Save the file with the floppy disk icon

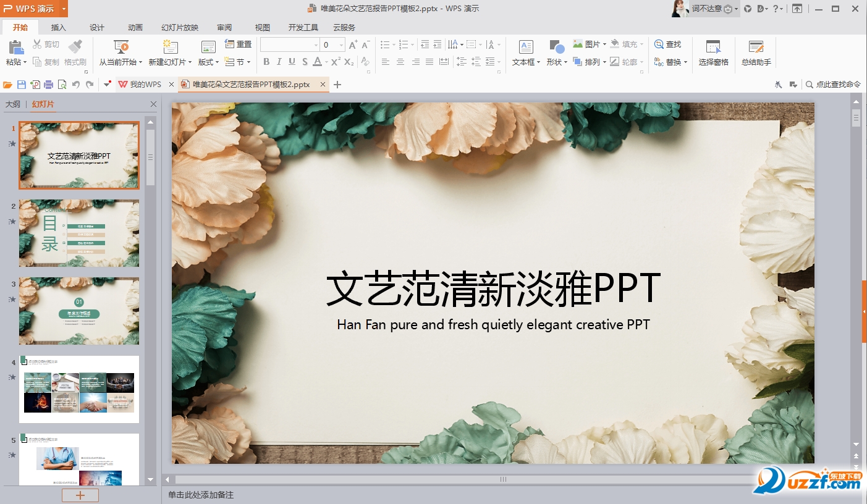tap(21, 85)
